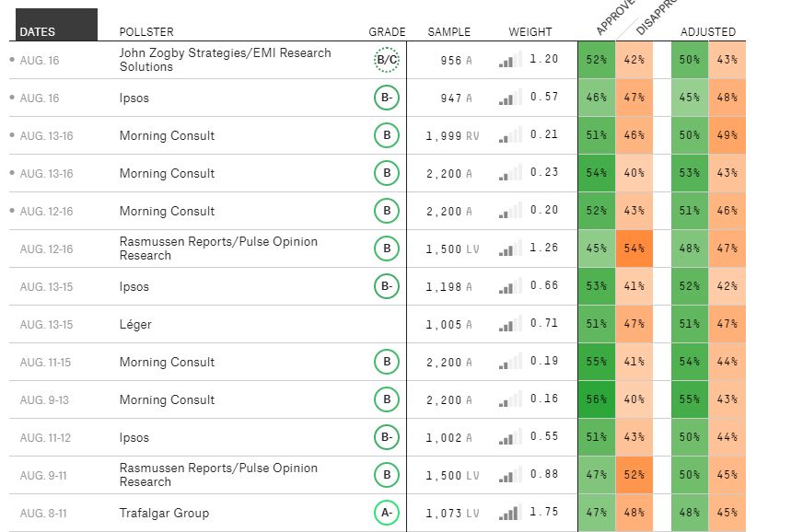Screen dimensions: 803x532
Task: Click the weight bars icon beside 0.55
Action: click(x=510, y=437)
